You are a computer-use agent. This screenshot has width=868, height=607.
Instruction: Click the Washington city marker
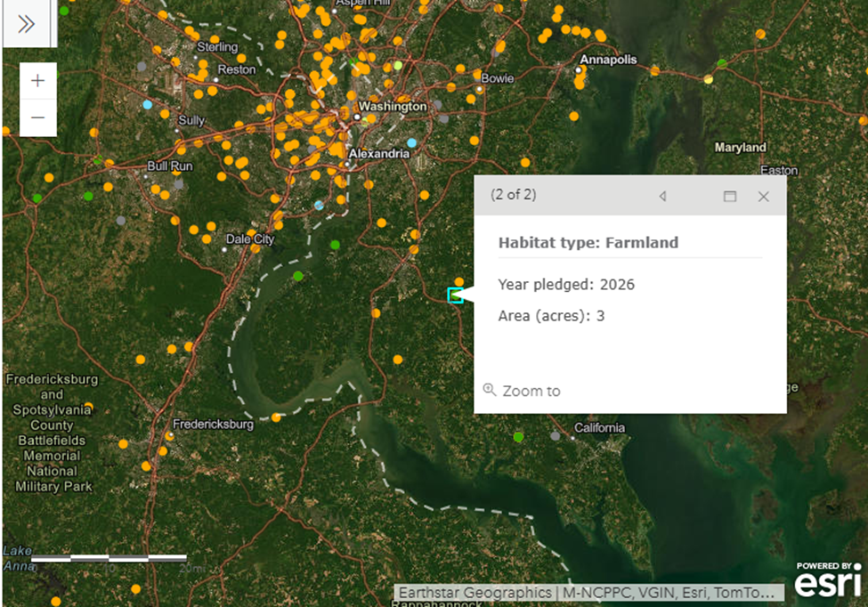[x=357, y=116]
